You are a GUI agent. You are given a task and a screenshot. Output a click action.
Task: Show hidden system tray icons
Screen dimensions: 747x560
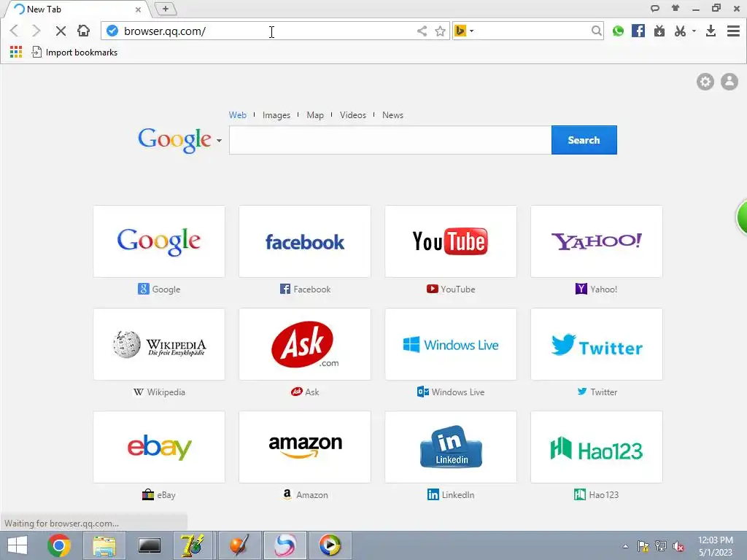[x=625, y=546]
